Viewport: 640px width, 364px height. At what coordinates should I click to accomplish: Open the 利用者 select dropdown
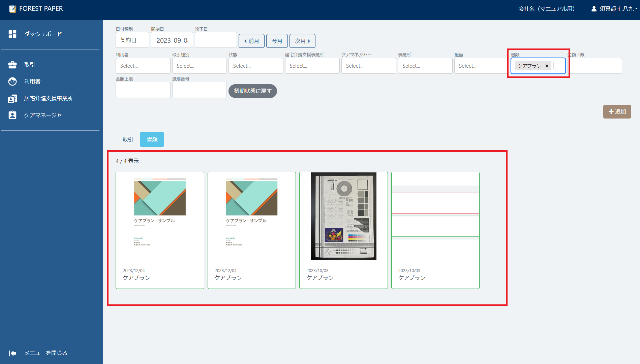143,66
